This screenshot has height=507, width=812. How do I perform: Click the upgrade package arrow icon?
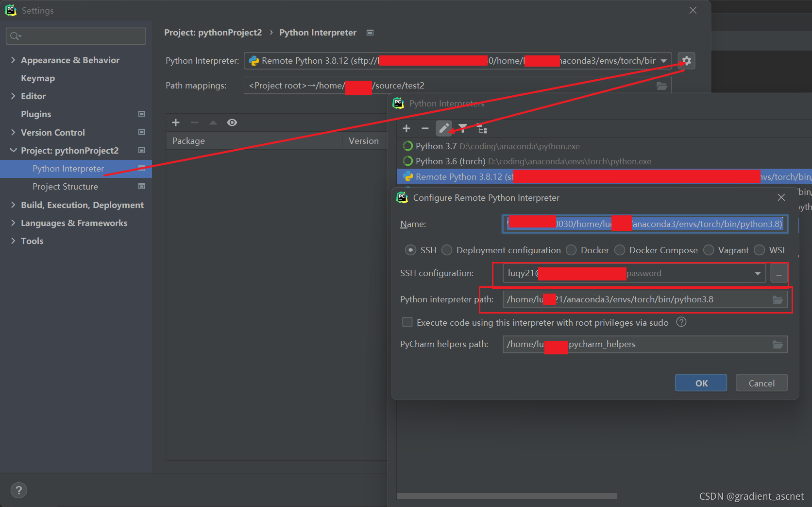click(x=213, y=122)
